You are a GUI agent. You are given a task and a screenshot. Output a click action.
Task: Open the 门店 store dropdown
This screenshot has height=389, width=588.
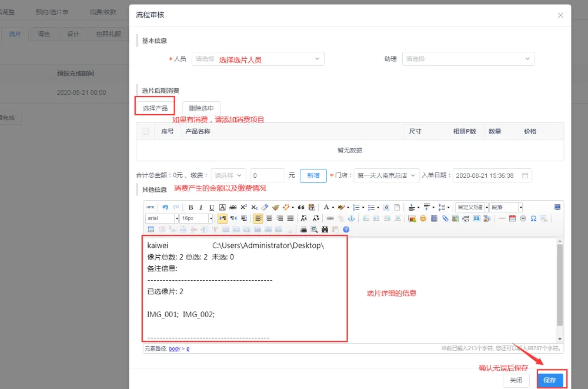click(x=386, y=175)
